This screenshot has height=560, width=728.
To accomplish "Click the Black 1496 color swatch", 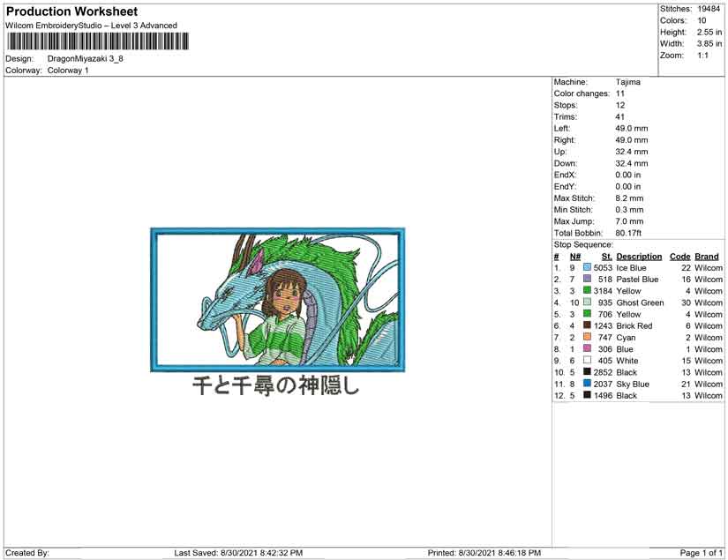I will coord(587,395).
